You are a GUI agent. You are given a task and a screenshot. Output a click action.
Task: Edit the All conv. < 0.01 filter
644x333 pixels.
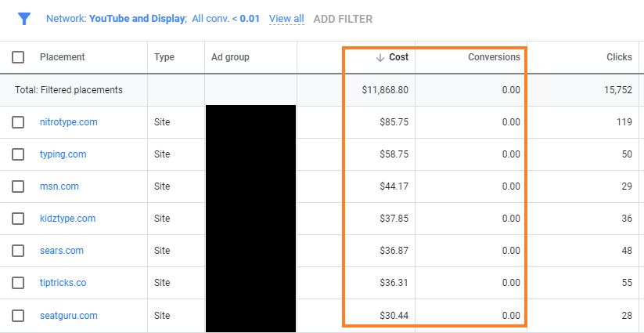(225, 19)
